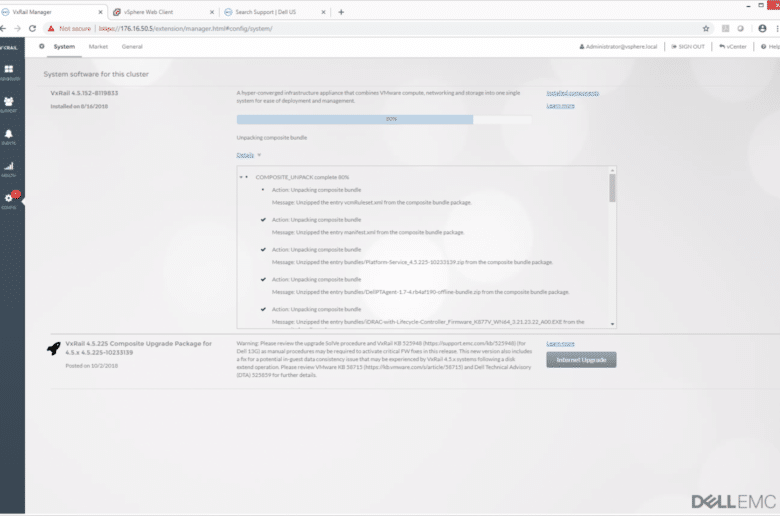Open the Installed components link

click(573, 93)
